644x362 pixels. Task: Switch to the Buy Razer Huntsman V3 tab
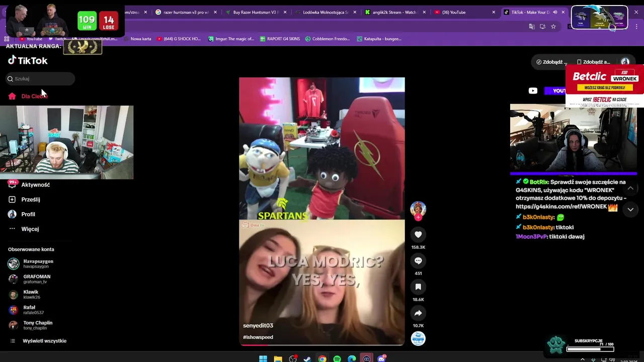pos(255,12)
